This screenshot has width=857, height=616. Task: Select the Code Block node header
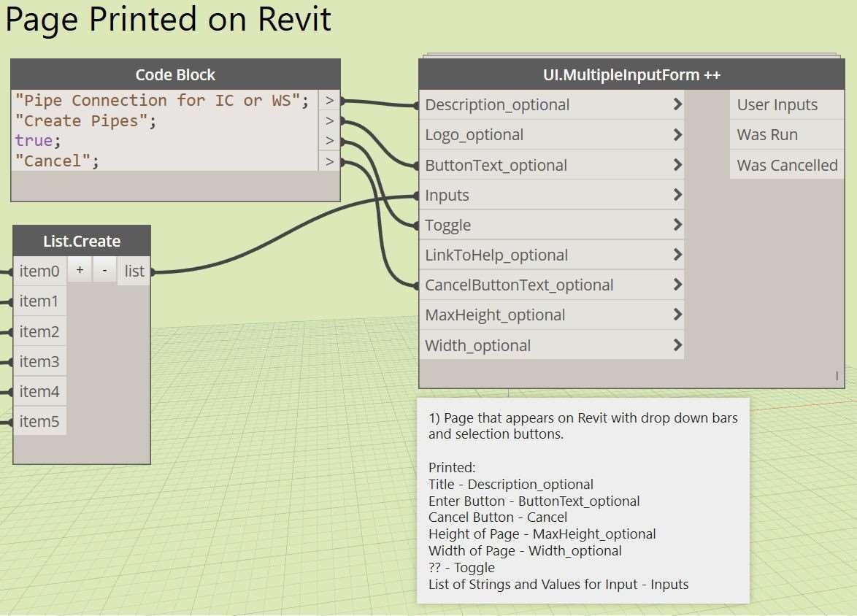pos(175,74)
